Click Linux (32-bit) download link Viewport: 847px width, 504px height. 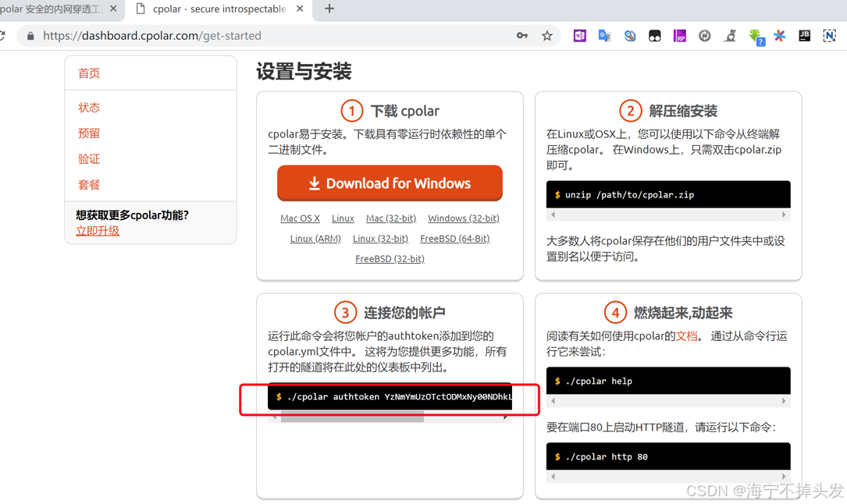tap(380, 239)
